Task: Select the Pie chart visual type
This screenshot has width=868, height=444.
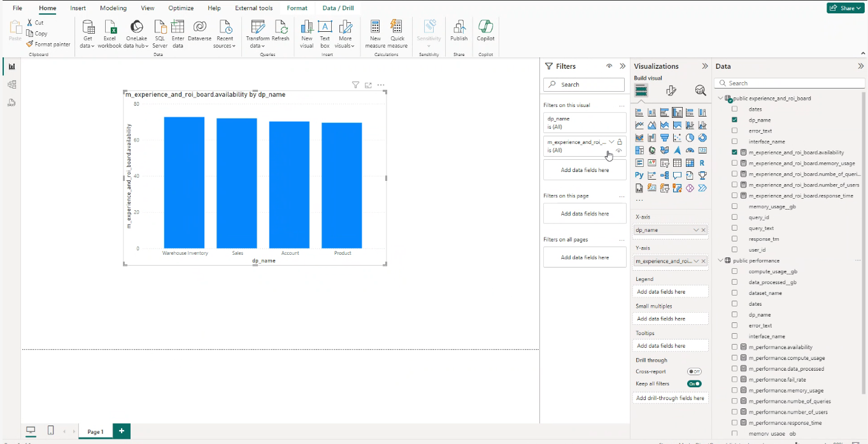Action: (690, 138)
